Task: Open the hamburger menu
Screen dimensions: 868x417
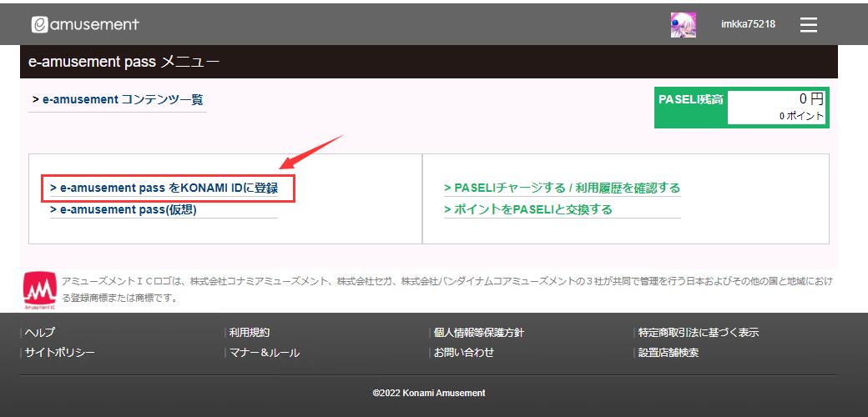Action: pyautogui.click(x=808, y=25)
